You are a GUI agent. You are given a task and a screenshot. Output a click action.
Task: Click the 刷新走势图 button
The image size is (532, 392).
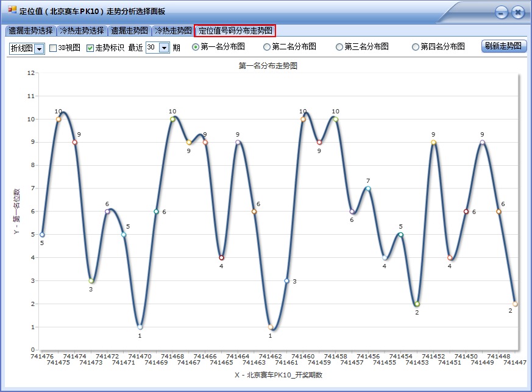[x=503, y=46]
